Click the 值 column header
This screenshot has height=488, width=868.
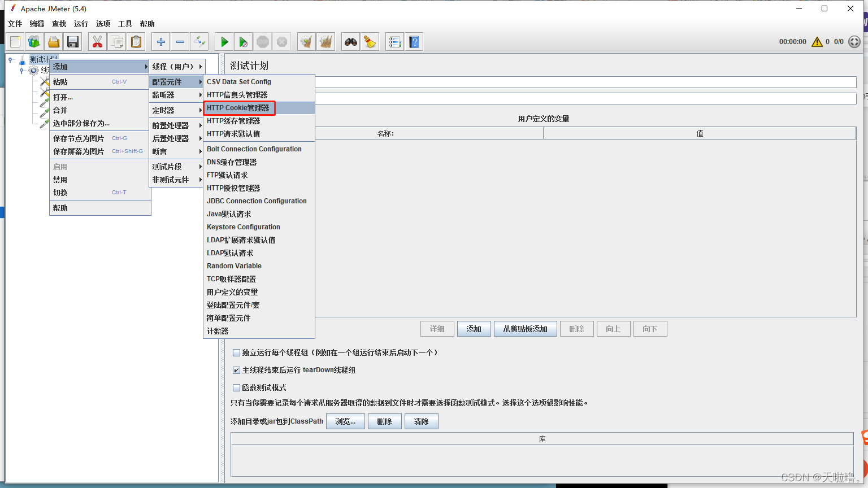point(700,133)
